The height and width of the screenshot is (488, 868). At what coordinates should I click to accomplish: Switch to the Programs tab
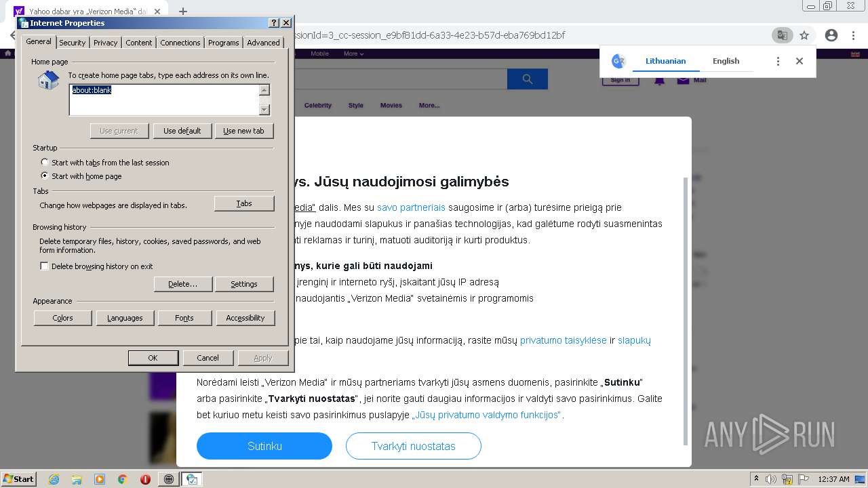[x=223, y=43]
